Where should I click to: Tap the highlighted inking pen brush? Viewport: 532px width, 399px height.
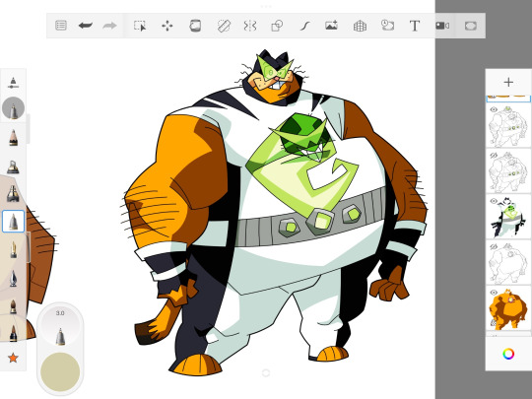coord(13,222)
